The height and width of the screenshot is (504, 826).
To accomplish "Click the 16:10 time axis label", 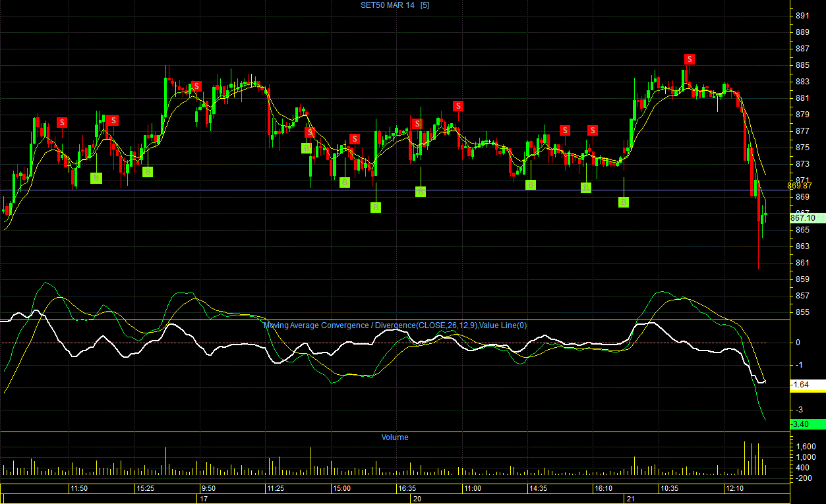I will (603, 489).
